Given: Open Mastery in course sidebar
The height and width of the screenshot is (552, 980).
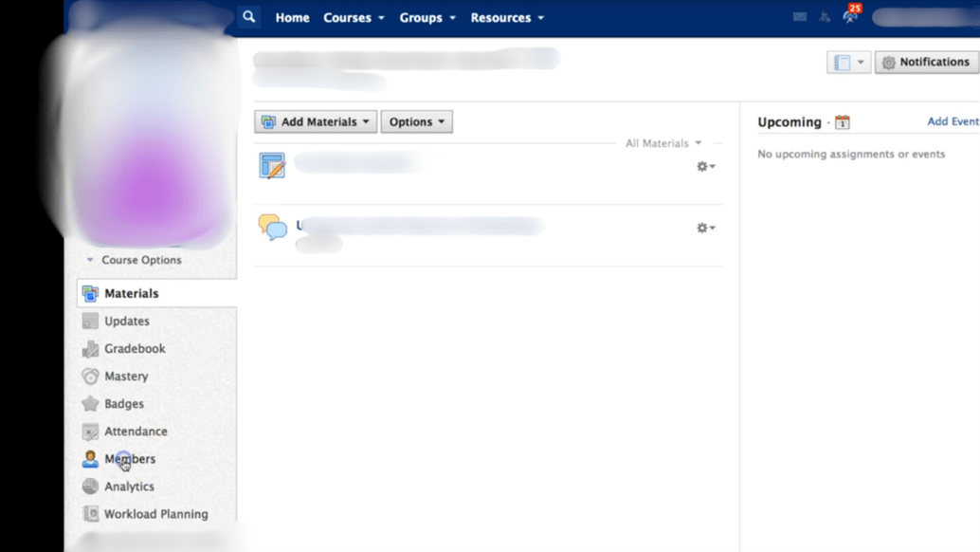Looking at the screenshot, I should pyautogui.click(x=126, y=376).
